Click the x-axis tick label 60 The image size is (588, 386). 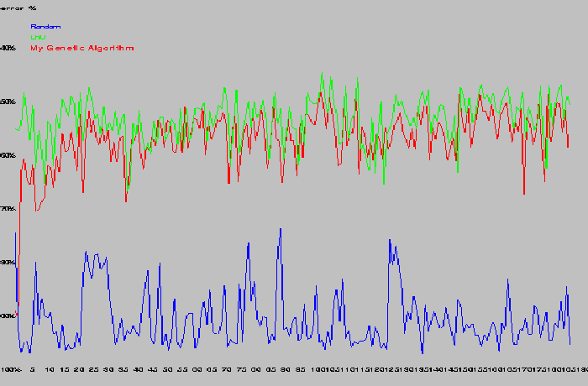click(x=197, y=369)
